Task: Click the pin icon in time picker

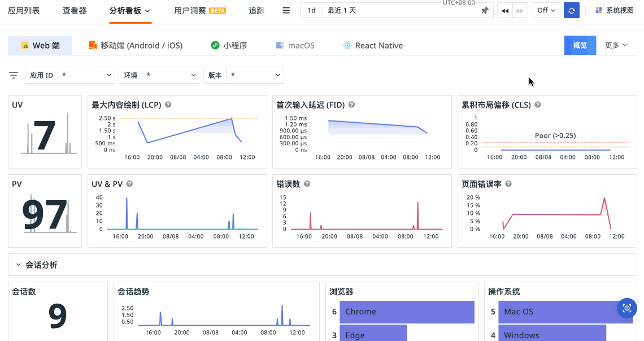Action: (485, 11)
